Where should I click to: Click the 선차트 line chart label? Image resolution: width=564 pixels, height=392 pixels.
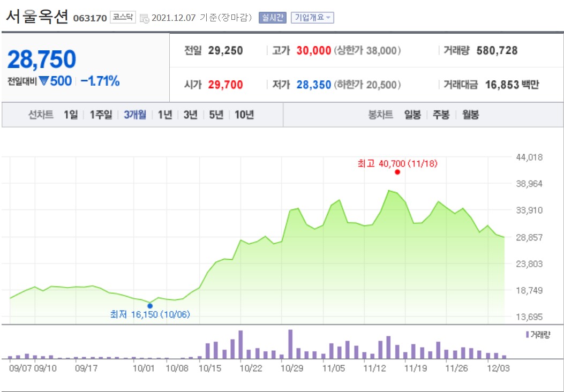pos(41,115)
